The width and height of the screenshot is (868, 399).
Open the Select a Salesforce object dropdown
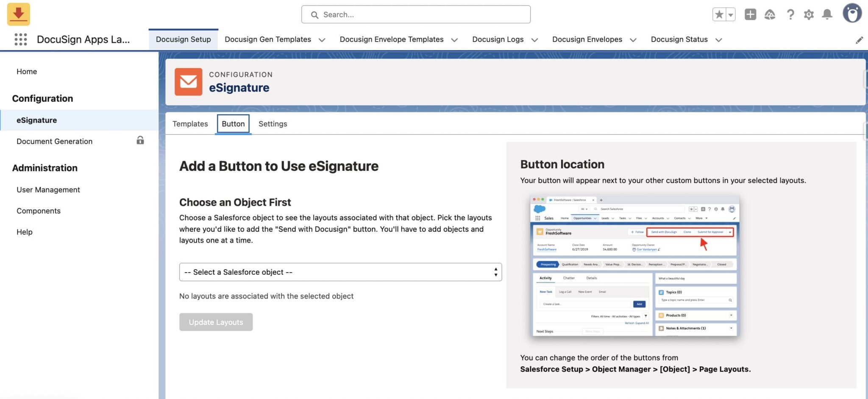point(340,272)
